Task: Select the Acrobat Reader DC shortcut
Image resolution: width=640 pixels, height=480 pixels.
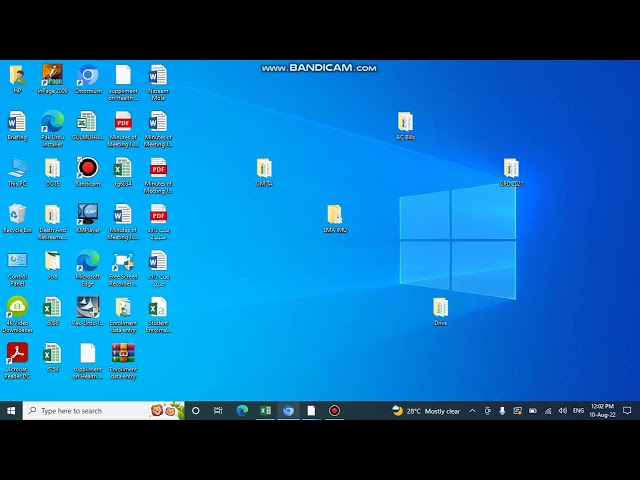Action: click(17, 362)
